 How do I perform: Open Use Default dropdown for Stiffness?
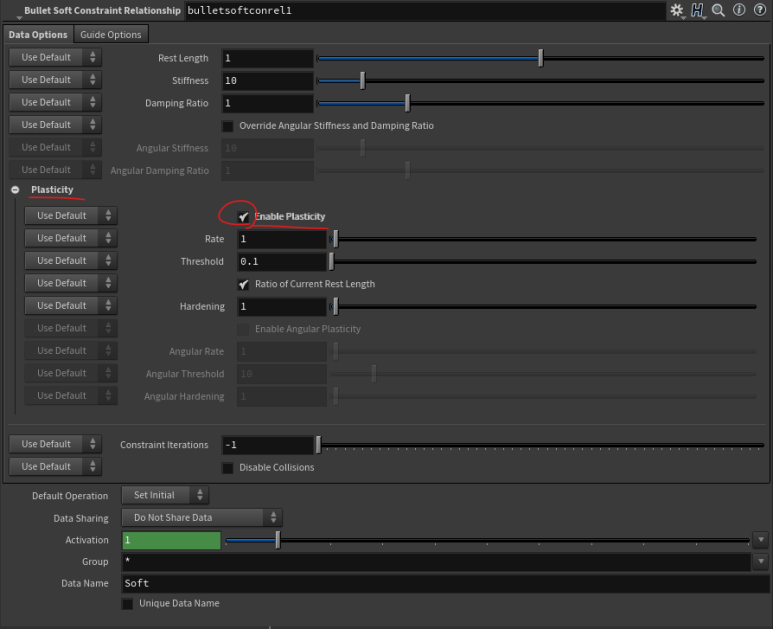[55, 80]
